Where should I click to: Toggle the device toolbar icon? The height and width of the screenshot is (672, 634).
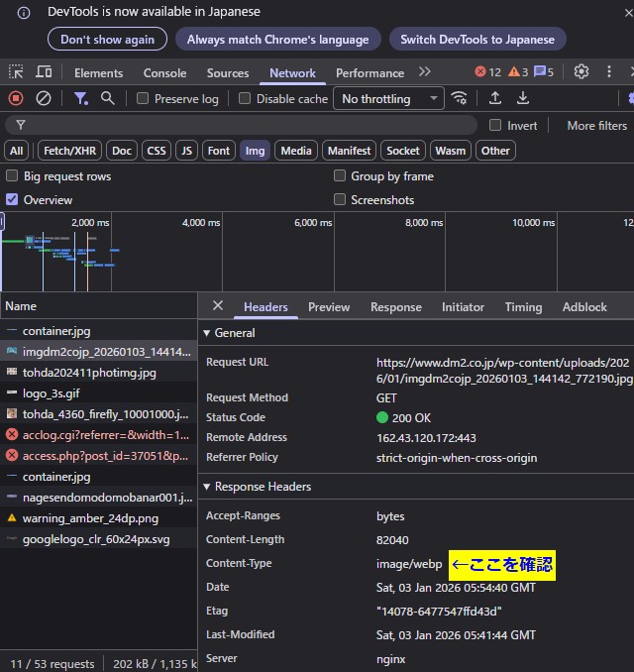(x=44, y=72)
